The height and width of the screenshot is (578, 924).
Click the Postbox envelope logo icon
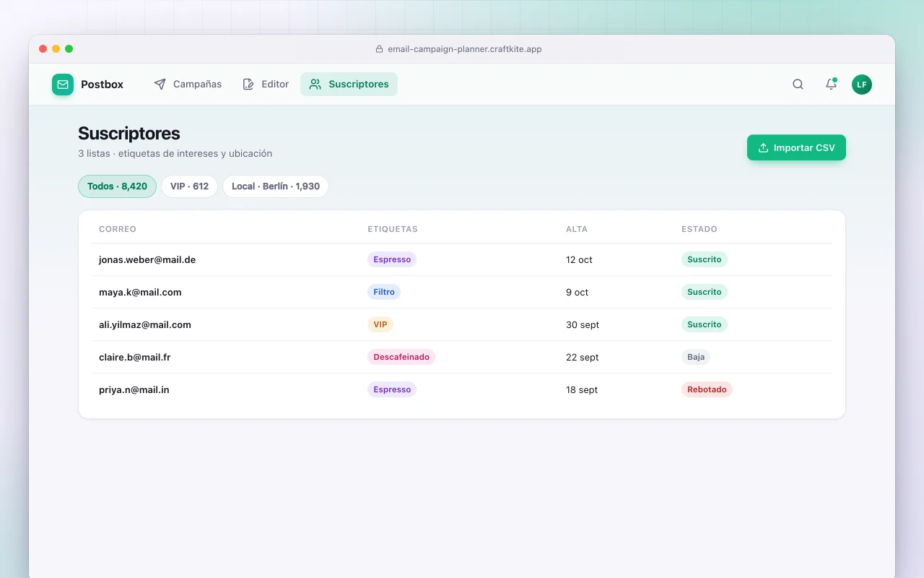[63, 85]
